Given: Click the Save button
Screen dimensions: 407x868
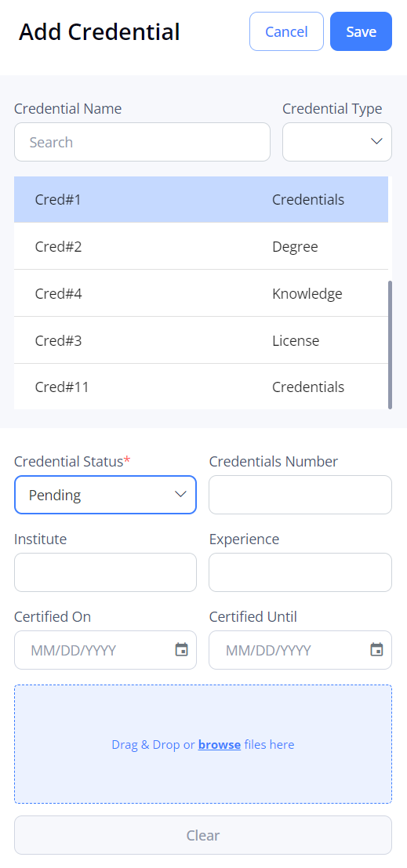Looking at the screenshot, I should (x=361, y=31).
